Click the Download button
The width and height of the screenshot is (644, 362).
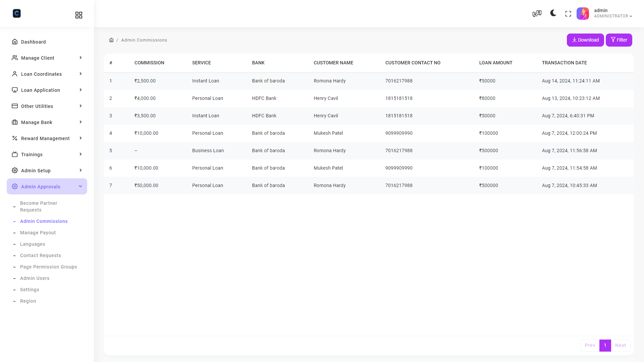point(585,40)
